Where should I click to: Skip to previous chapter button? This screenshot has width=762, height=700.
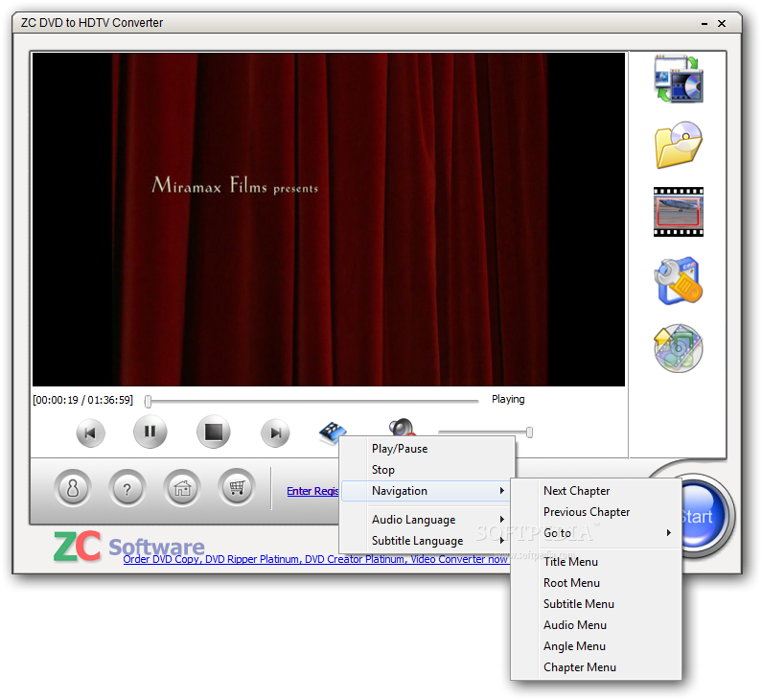(90, 432)
